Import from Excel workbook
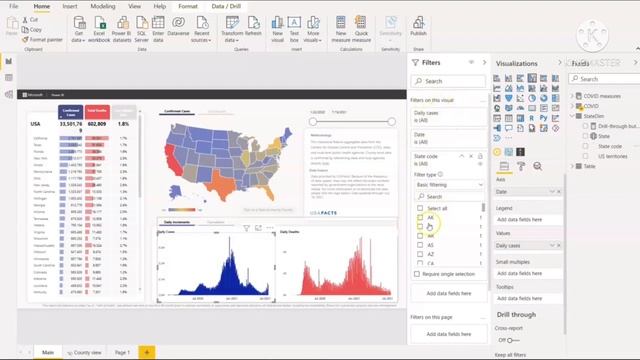The image size is (640, 360). [99, 29]
